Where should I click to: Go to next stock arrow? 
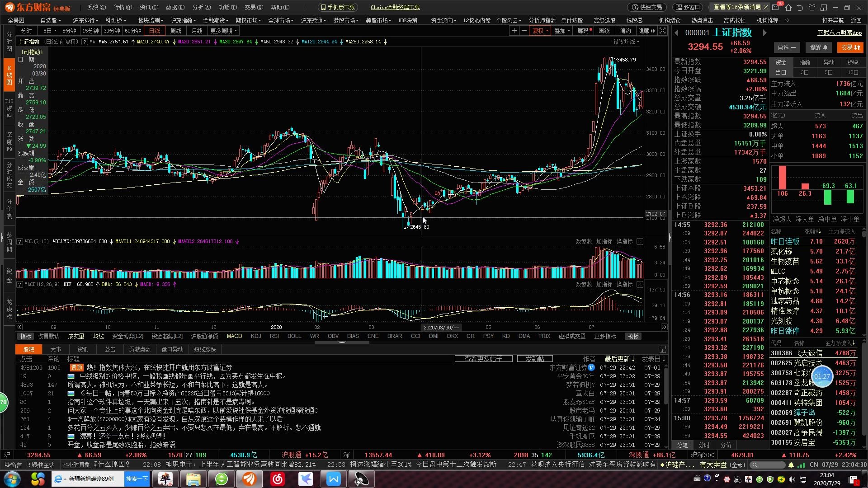coord(764,33)
